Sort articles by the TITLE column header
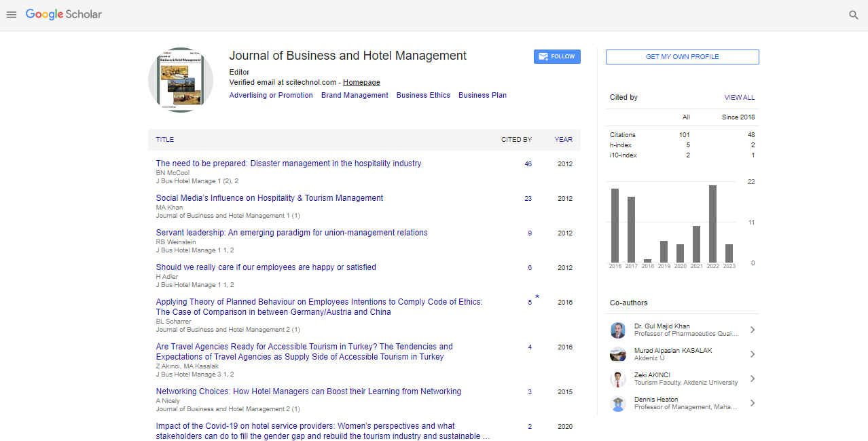Image resolution: width=868 pixels, height=441 pixels. point(165,140)
